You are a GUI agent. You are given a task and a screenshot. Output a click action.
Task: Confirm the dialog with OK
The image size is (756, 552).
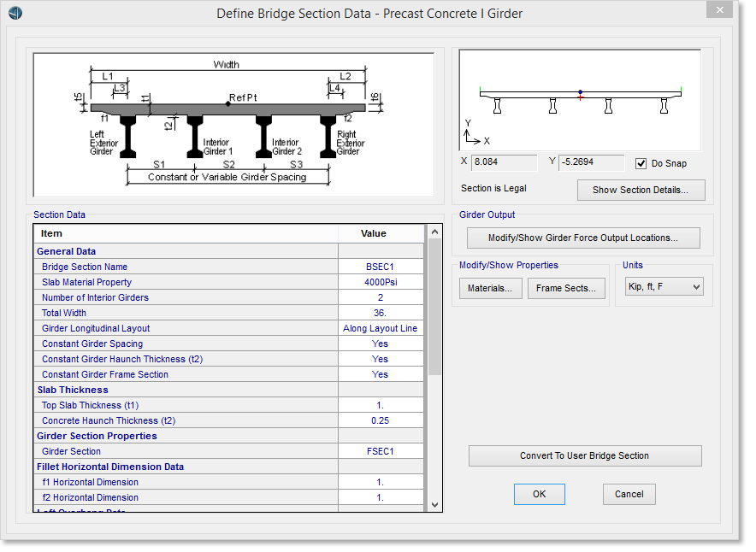[539, 494]
